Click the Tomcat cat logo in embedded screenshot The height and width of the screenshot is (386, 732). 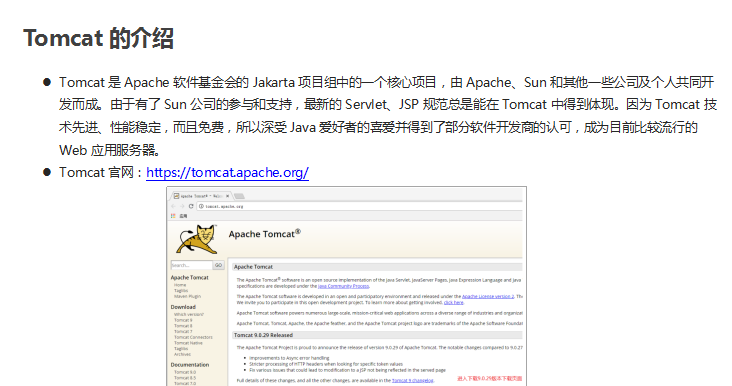[x=197, y=239]
